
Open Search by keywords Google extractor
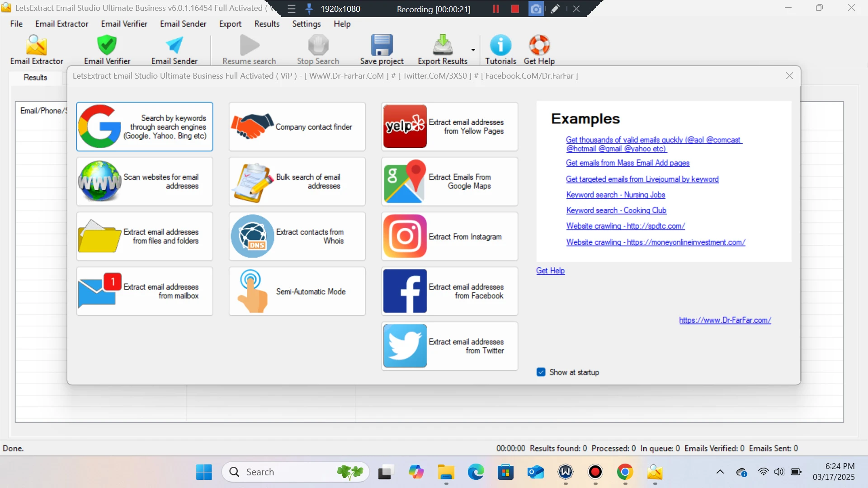(x=144, y=127)
